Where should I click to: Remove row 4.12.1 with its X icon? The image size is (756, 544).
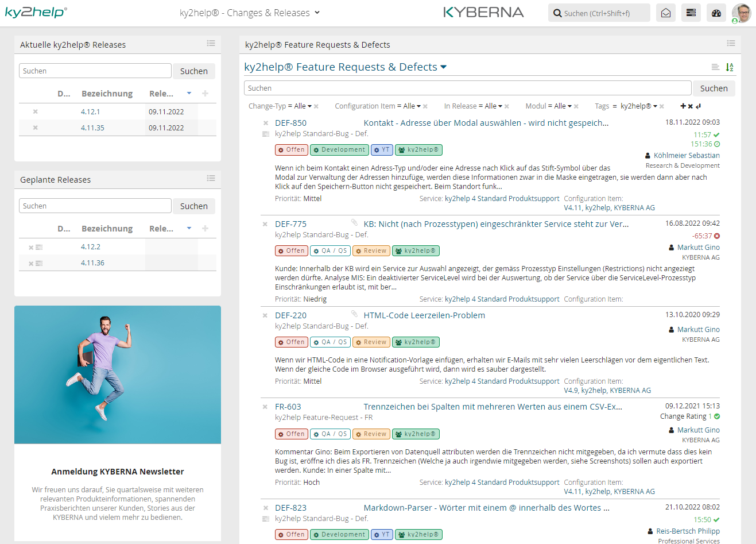click(x=36, y=112)
